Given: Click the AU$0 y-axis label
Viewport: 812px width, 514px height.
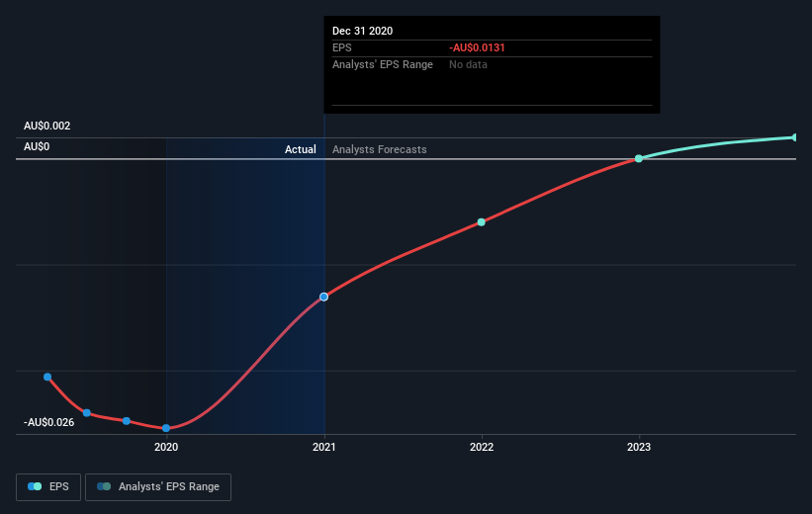Looking at the screenshot, I should (x=37, y=146).
